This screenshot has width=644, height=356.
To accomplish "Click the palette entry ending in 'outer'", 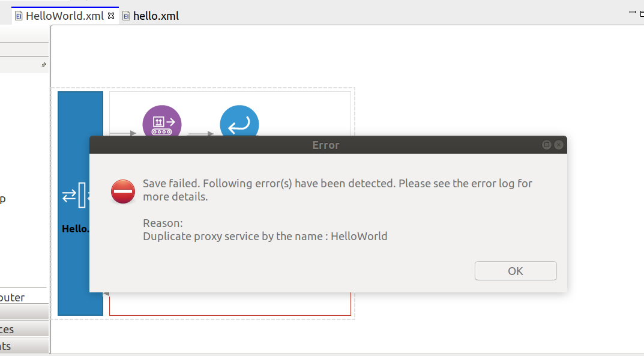I will 12,297.
